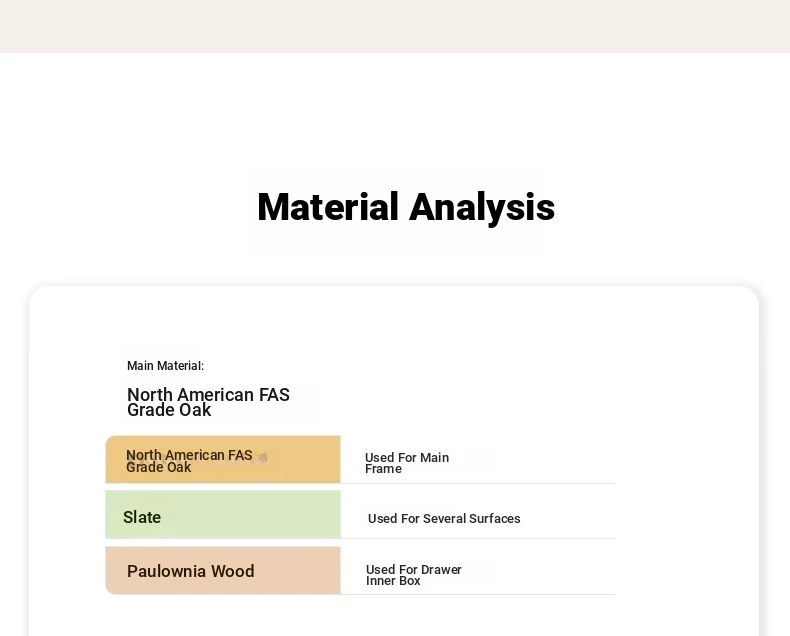Click the Material Analysis heading
Screen dimensions: 790x636
[x=405, y=207]
